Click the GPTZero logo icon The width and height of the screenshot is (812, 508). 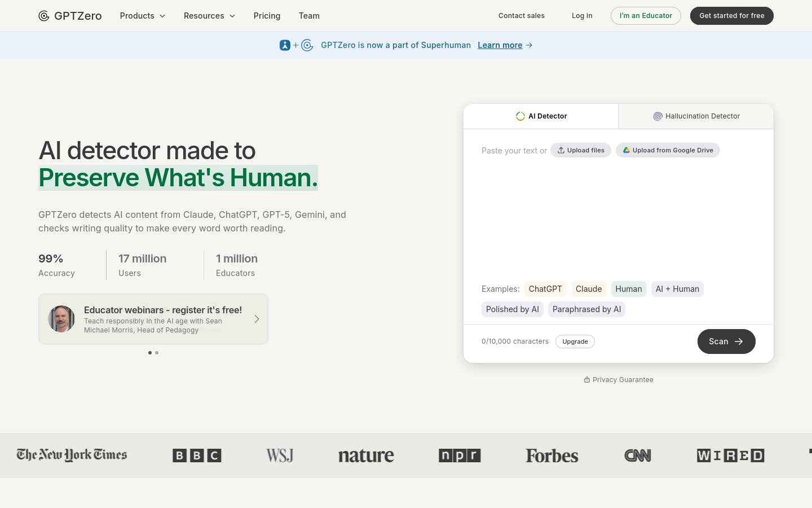44,16
